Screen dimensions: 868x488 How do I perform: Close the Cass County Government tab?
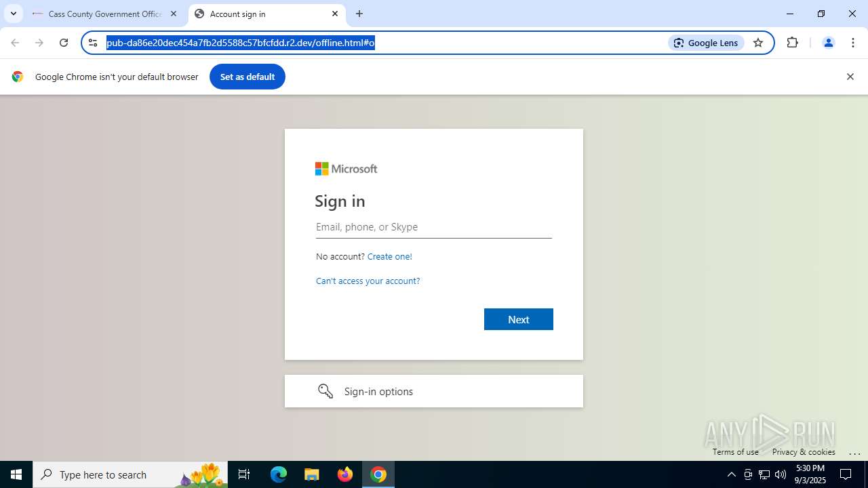174,14
